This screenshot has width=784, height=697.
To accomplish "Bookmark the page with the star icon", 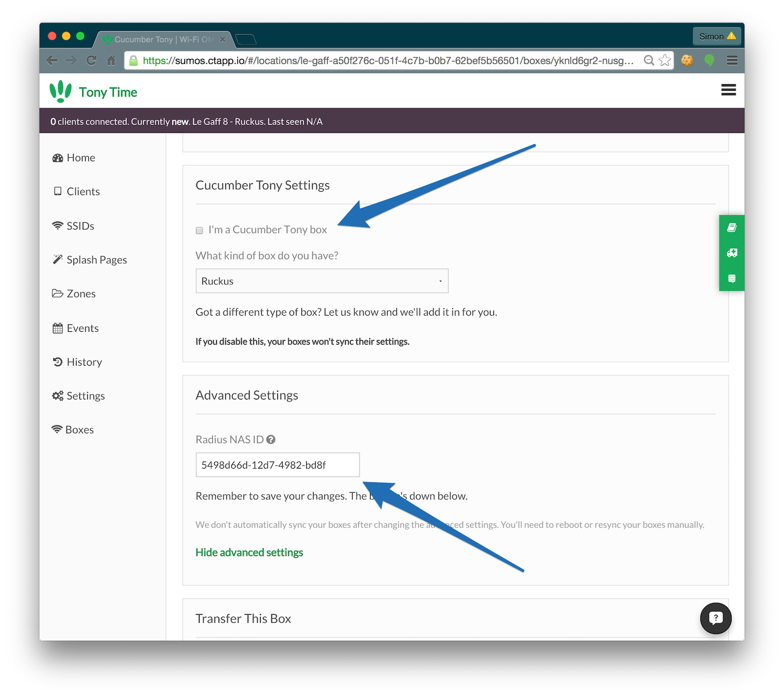I will (665, 60).
